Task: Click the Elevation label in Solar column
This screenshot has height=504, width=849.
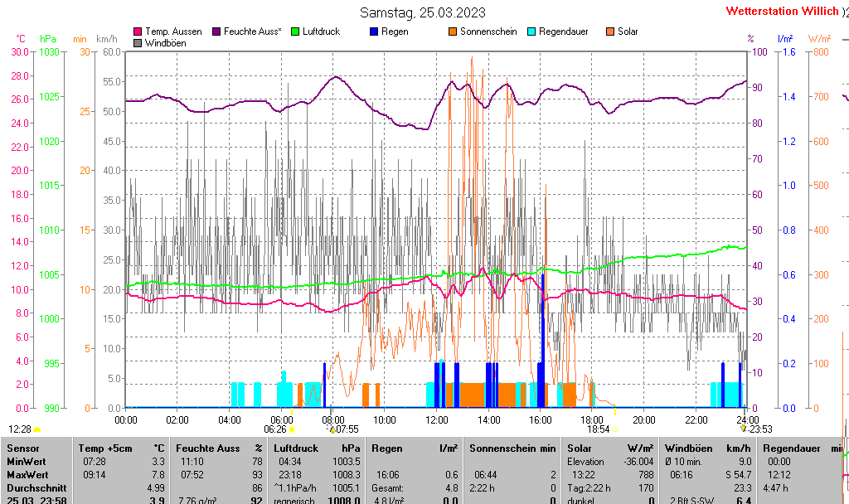Action: tap(585, 462)
